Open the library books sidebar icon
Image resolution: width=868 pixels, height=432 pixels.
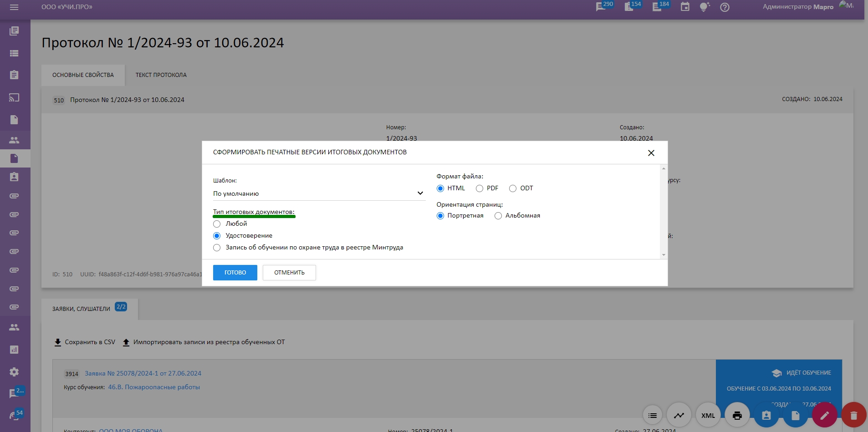pyautogui.click(x=14, y=31)
